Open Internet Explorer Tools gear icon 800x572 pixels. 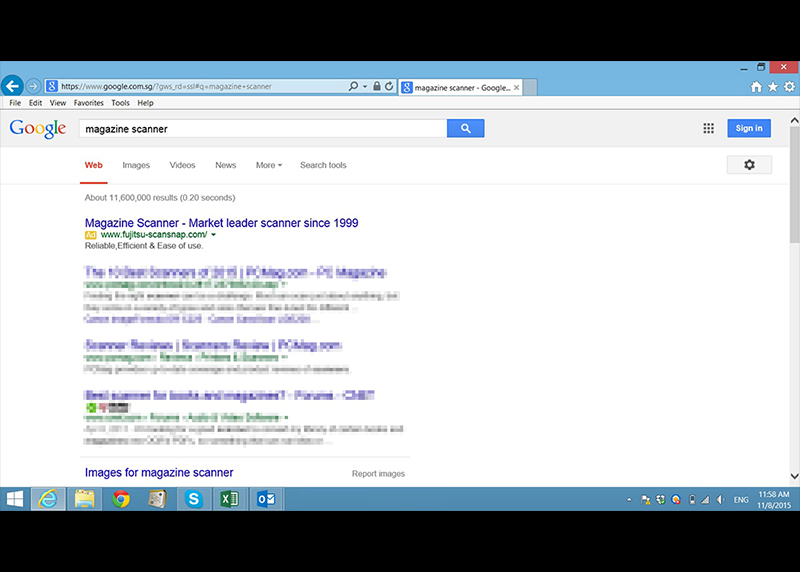pos(789,87)
